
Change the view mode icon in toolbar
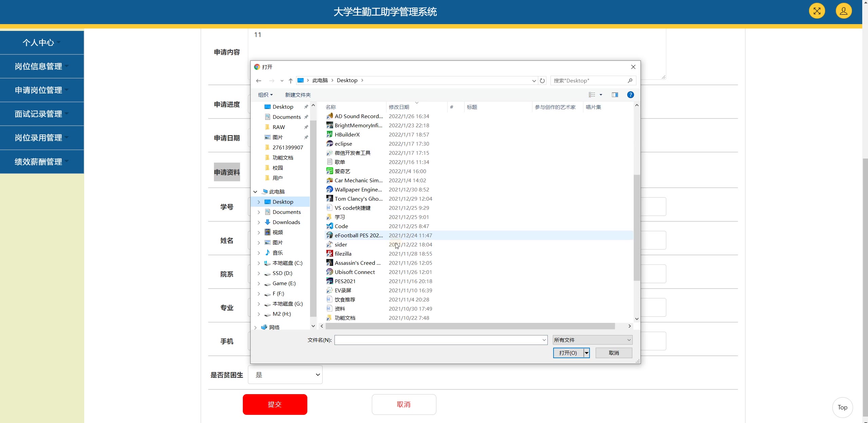pos(592,95)
